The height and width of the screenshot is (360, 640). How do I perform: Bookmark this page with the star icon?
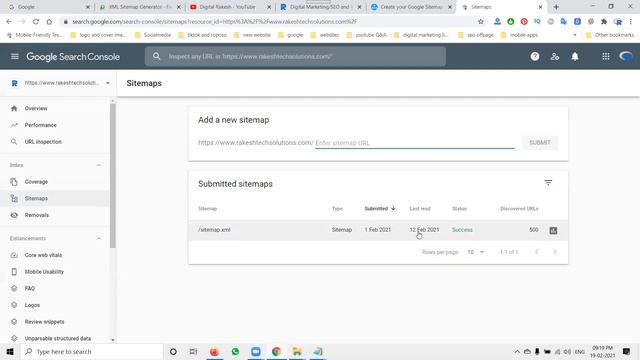[x=480, y=22]
